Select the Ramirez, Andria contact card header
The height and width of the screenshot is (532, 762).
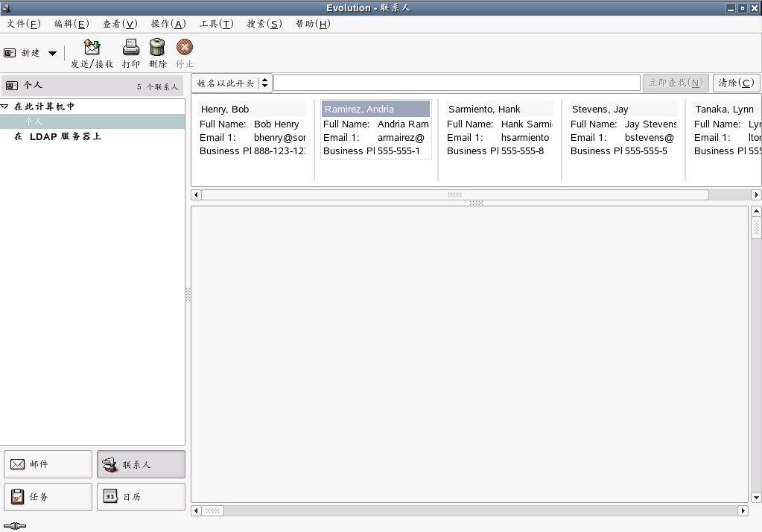pos(375,109)
